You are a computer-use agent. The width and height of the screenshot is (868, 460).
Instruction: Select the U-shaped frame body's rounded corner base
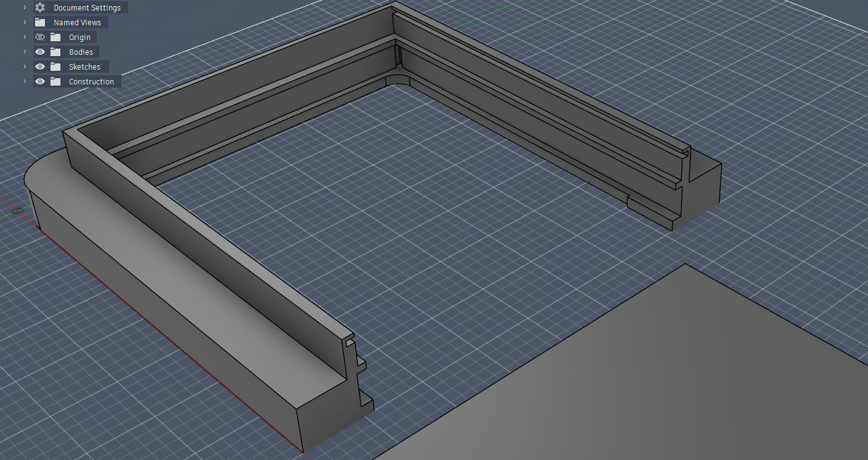46,172
